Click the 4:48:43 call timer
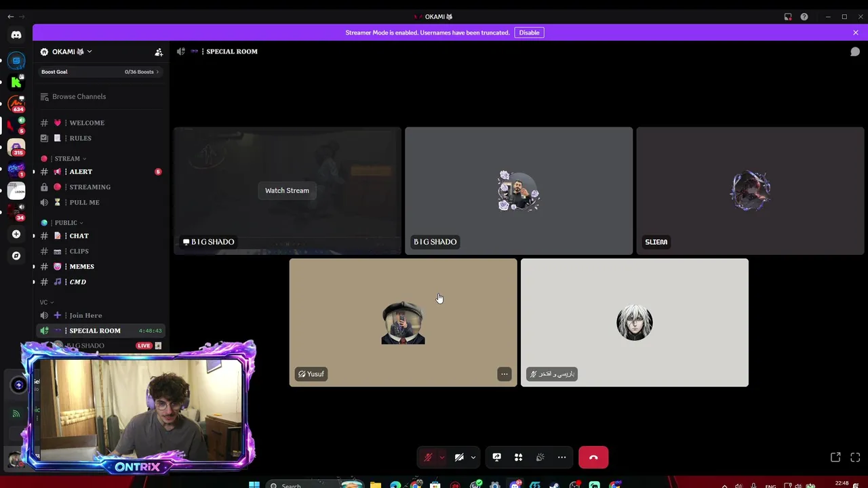Image resolution: width=868 pixels, height=488 pixels. click(x=150, y=331)
